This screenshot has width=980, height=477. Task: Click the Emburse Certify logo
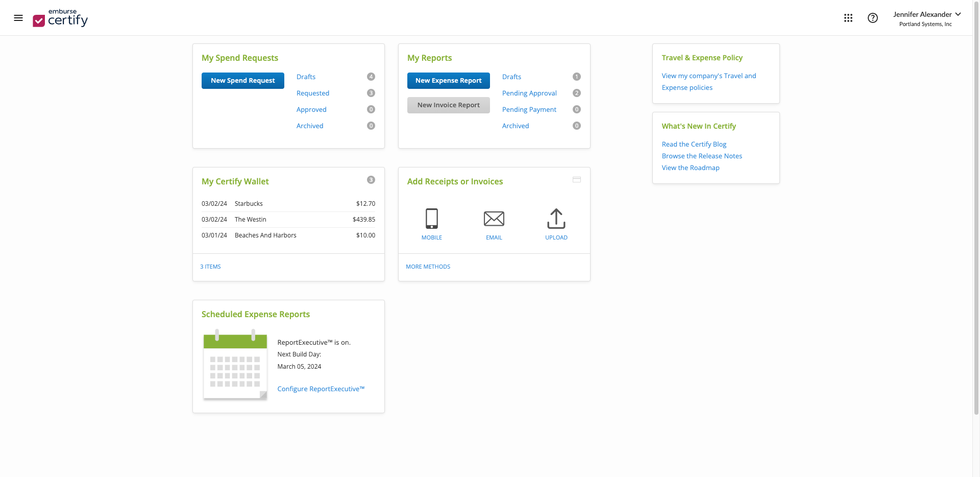pyautogui.click(x=60, y=19)
